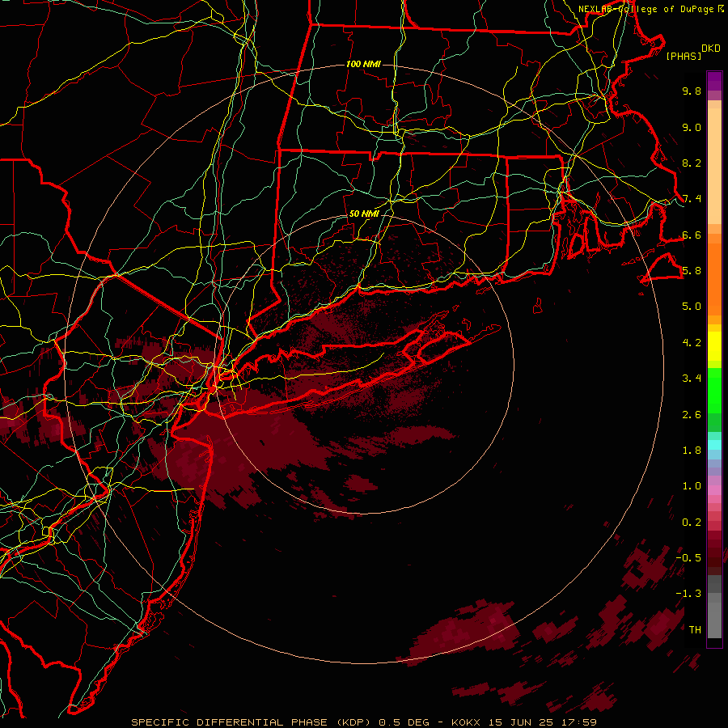
Task: Pick the purple segment on the color scale
Action: pos(714,82)
